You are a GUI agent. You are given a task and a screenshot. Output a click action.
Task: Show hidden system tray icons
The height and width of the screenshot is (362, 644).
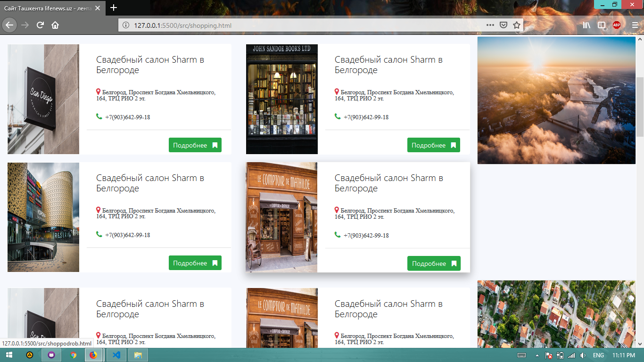pos(537,355)
